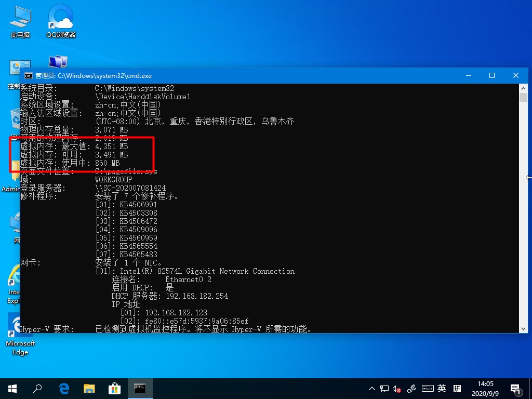Open Windows Ink Workspace from the tray

pos(411,388)
